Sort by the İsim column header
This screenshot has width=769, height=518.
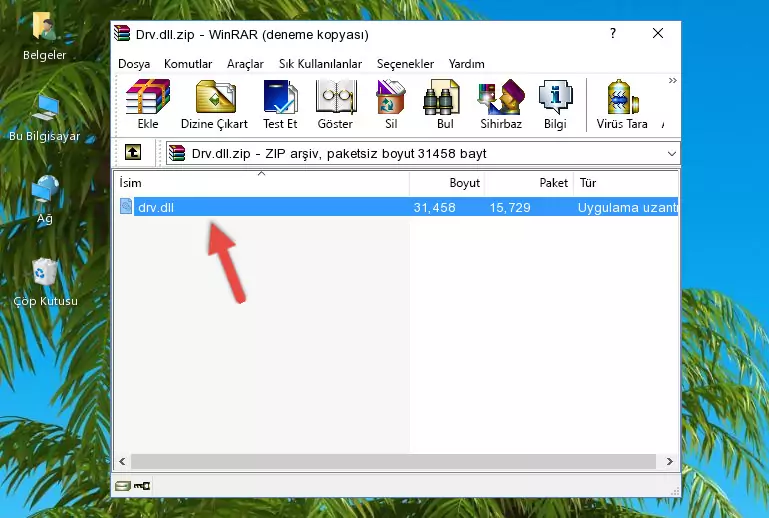click(x=262, y=183)
